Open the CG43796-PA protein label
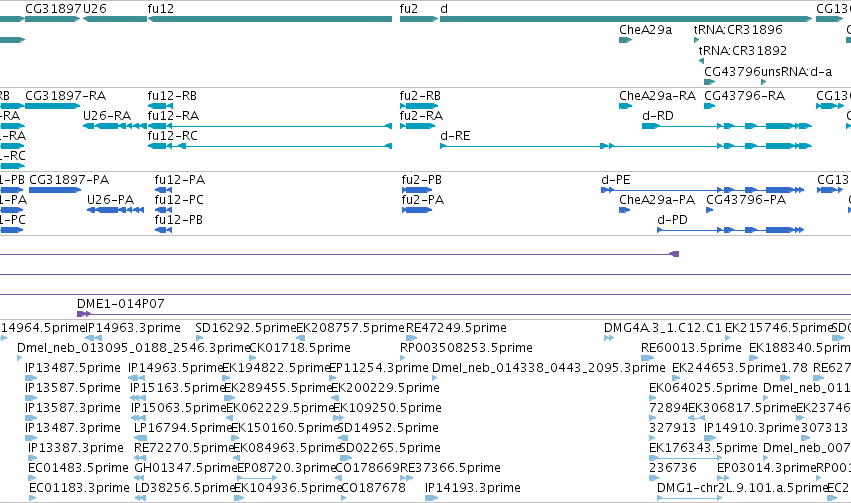 tap(746, 200)
